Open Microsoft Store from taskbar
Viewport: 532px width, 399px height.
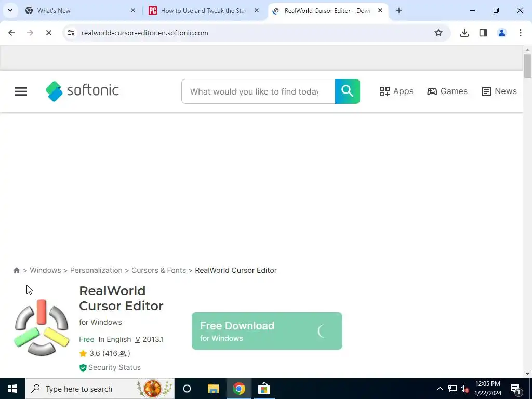(264, 389)
